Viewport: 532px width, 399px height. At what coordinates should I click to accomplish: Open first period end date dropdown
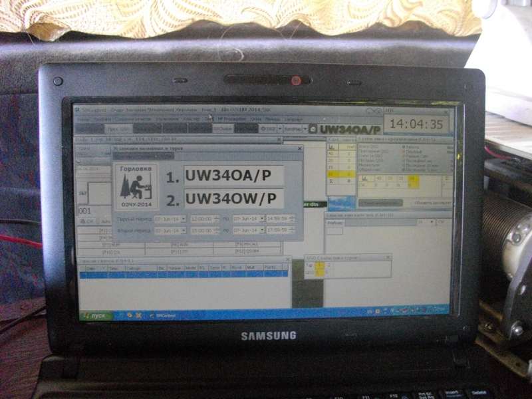(x=262, y=219)
